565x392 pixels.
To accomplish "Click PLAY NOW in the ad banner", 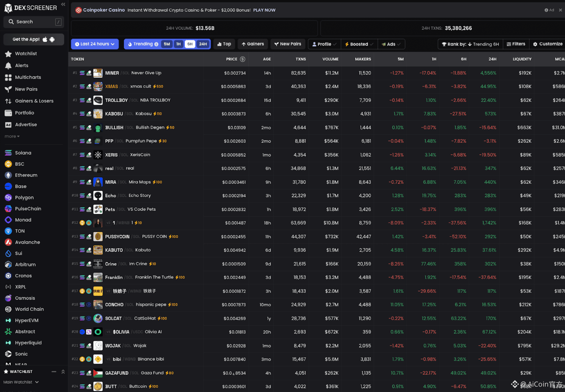I will point(264,10).
